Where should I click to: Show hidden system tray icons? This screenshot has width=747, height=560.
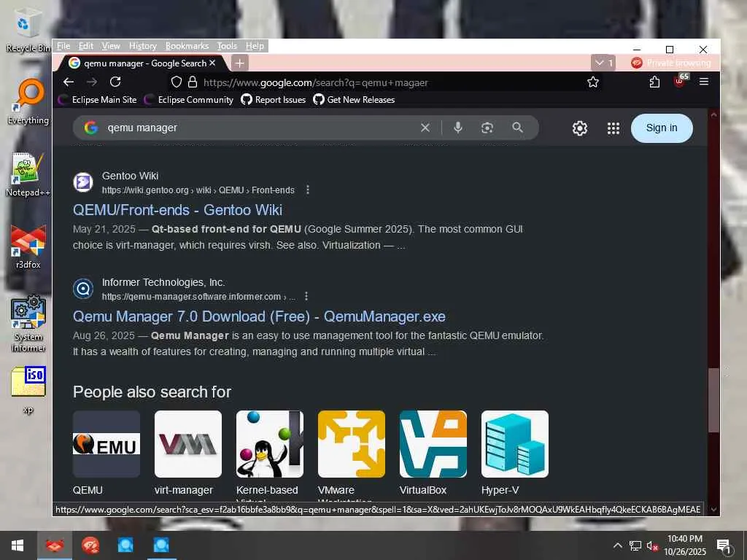(617, 545)
